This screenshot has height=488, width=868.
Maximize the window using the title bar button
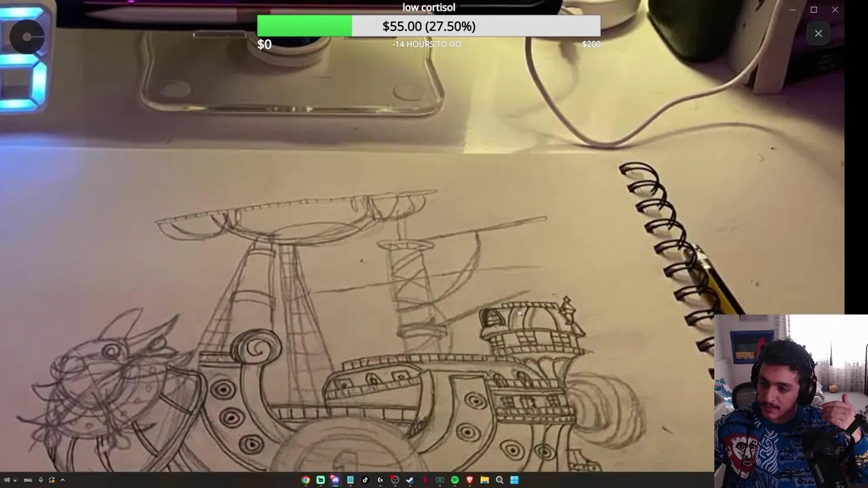pos(814,9)
